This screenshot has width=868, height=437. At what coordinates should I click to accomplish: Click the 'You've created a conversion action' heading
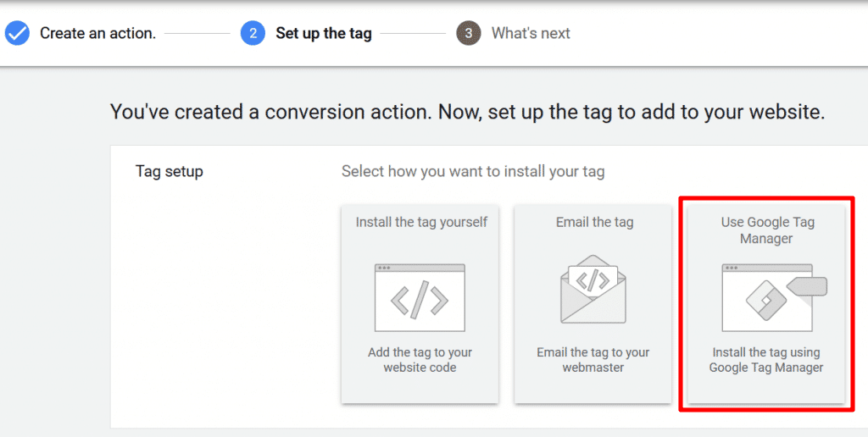[x=467, y=112]
